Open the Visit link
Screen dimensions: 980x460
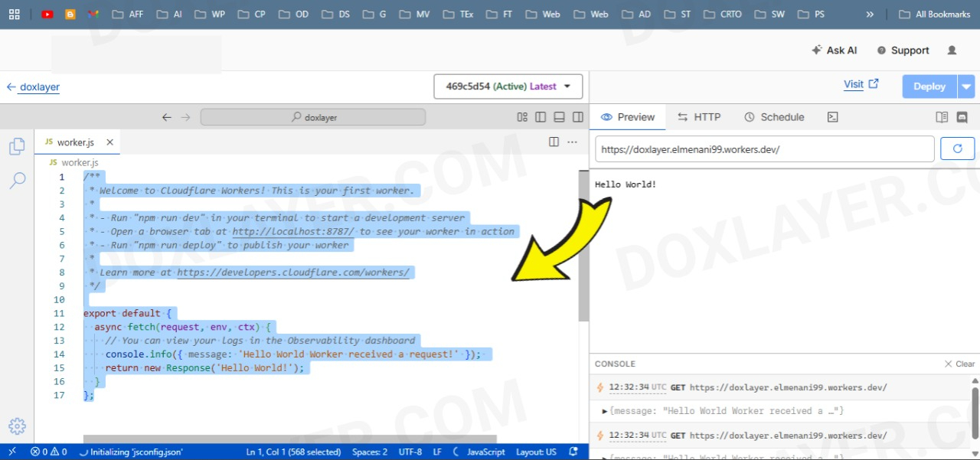pyautogui.click(x=861, y=84)
